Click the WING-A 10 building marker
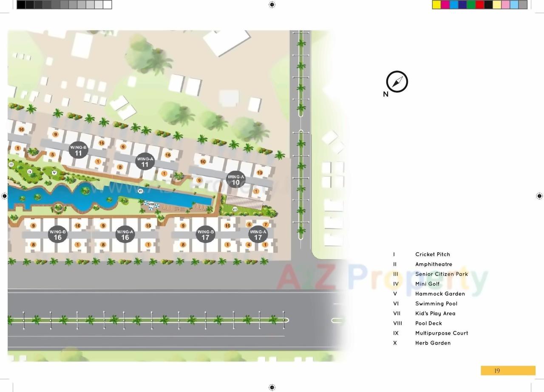The height and width of the screenshot is (392, 544). (x=235, y=179)
